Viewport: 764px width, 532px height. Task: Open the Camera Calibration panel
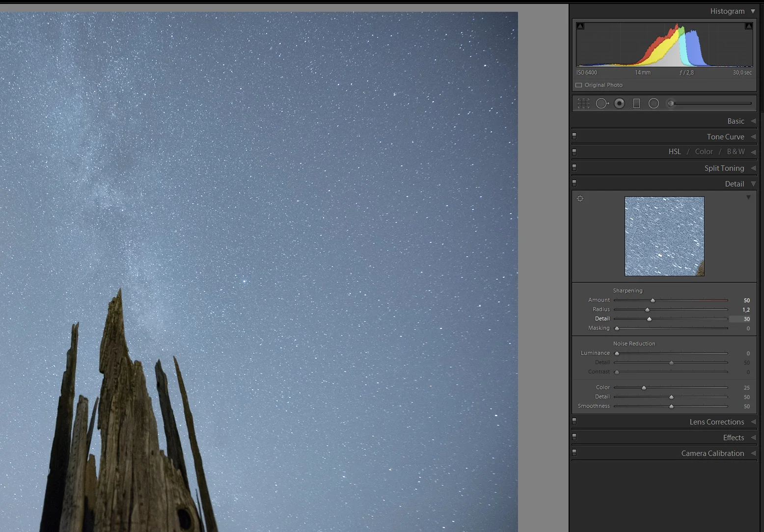pos(713,453)
